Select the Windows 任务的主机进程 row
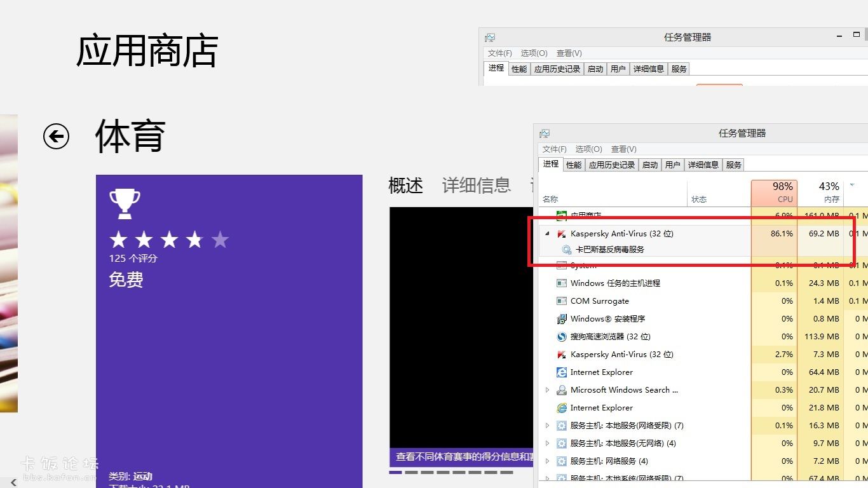 coord(703,283)
